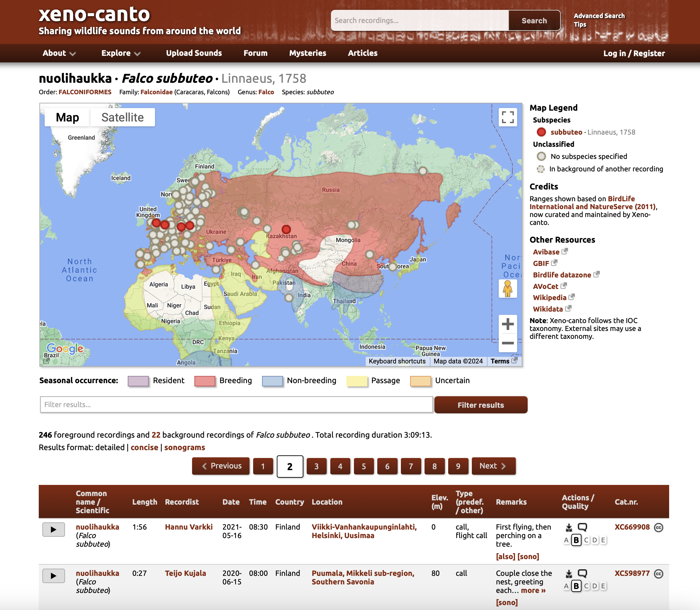Select quality rating A for XC598977
This screenshot has height=610, width=700.
pyautogui.click(x=566, y=586)
